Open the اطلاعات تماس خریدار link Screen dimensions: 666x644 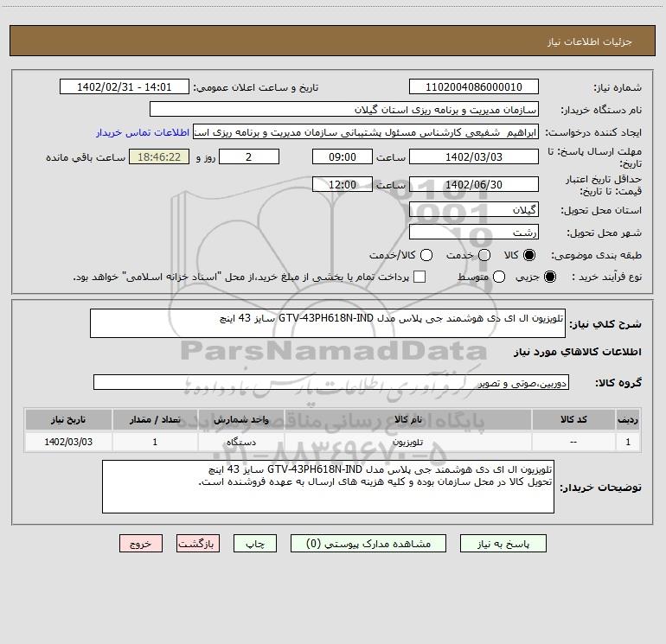pyautogui.click(x=143, y=132)
